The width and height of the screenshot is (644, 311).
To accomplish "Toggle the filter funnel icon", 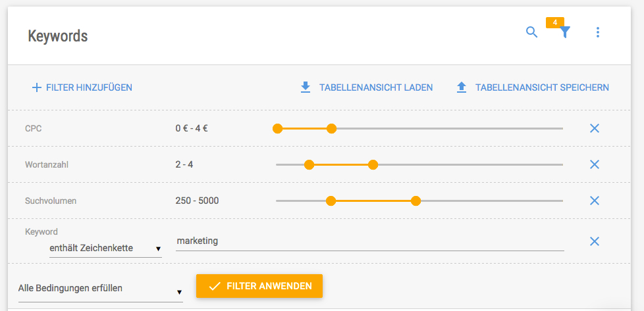I will 564,32.
